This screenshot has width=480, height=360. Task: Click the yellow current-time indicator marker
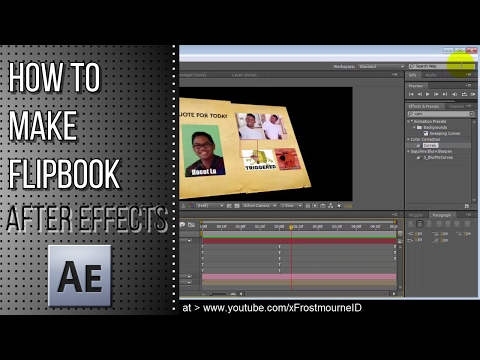click(291, 227)
